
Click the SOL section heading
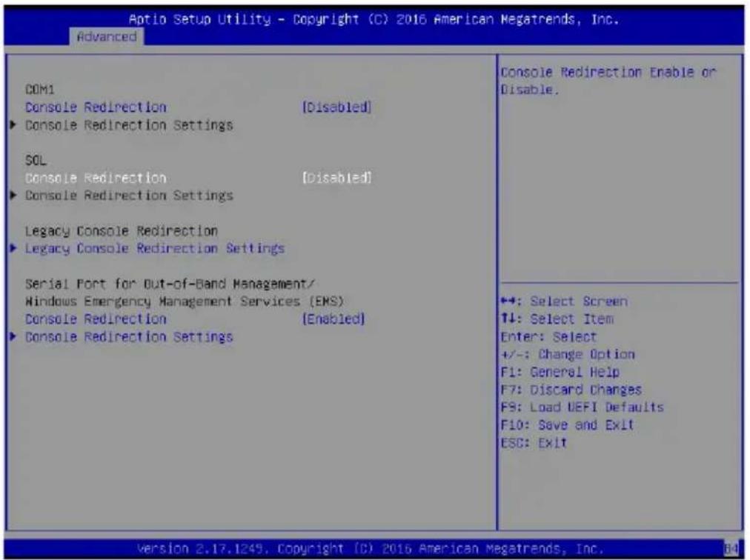click(x=36, y=160)
